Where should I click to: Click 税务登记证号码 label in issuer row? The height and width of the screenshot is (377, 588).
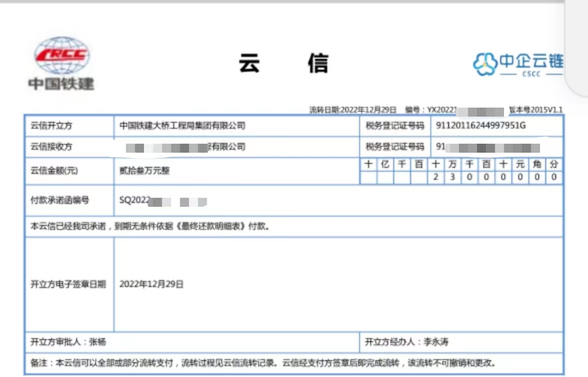[x=395, y=126]
